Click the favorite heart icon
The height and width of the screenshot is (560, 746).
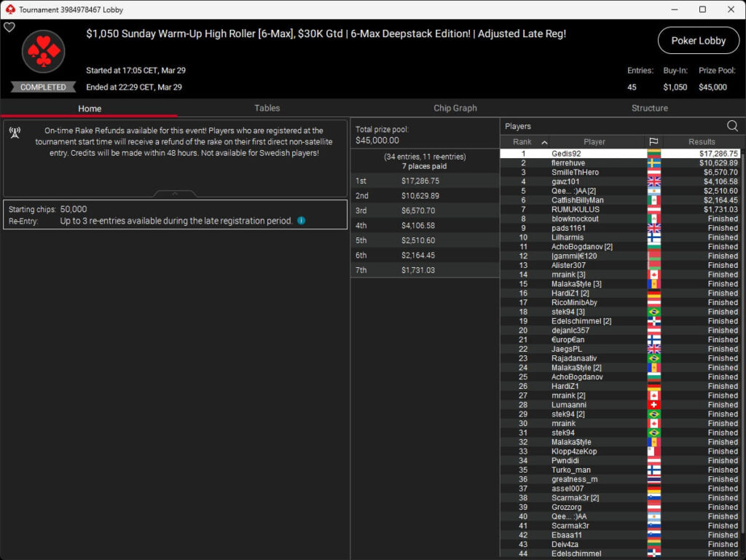pyautogui.click(x=9, y=27)
